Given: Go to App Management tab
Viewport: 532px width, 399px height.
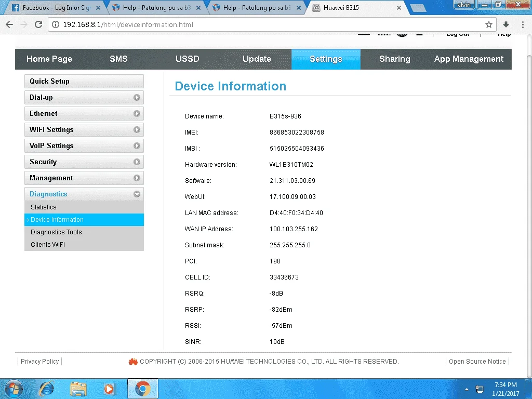Looking at the screenshot, I should pos(469,59).
